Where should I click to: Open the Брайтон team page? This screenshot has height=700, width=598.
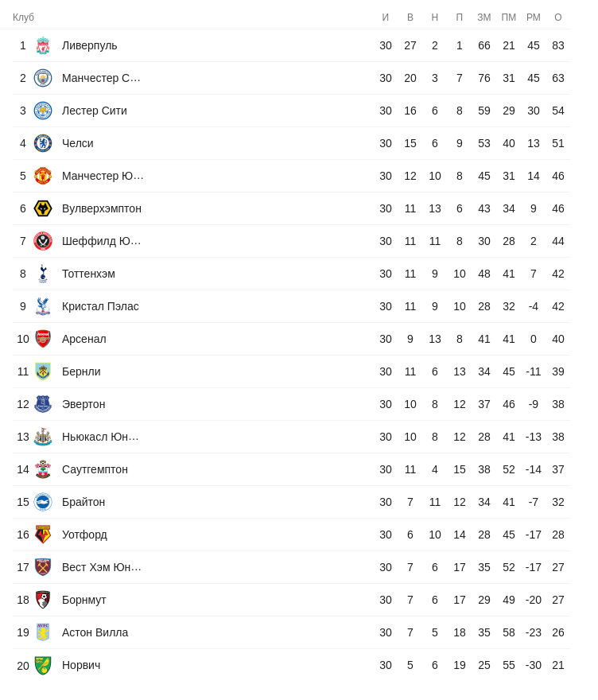(x=83, y=502)
